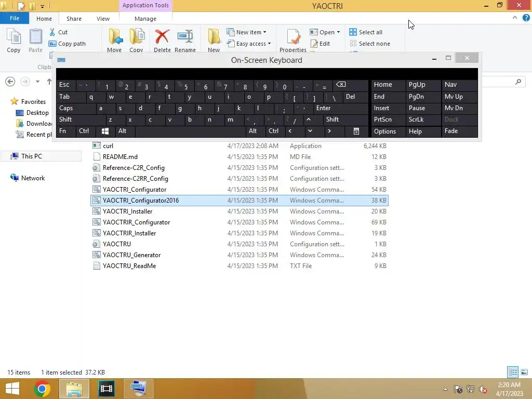Collapse the ribbon with the chevron
The height and width of the screenshot is (399, 532).
tap(515, 18)
